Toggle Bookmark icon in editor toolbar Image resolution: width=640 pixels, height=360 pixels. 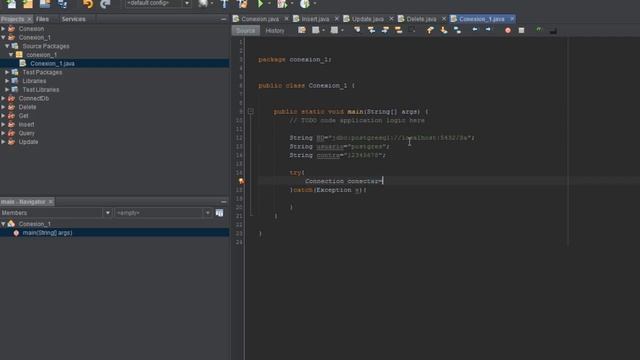click(x=457, y=30)
